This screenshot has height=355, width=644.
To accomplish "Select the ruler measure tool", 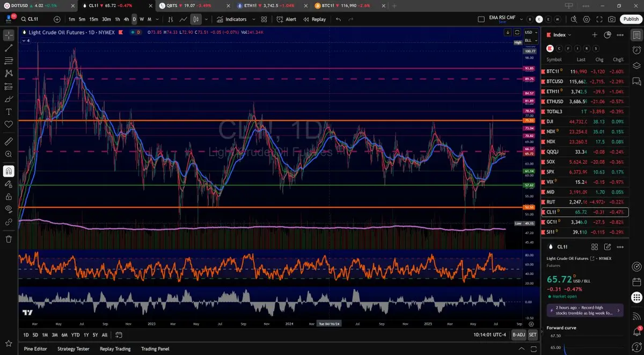I will point(9,142).
